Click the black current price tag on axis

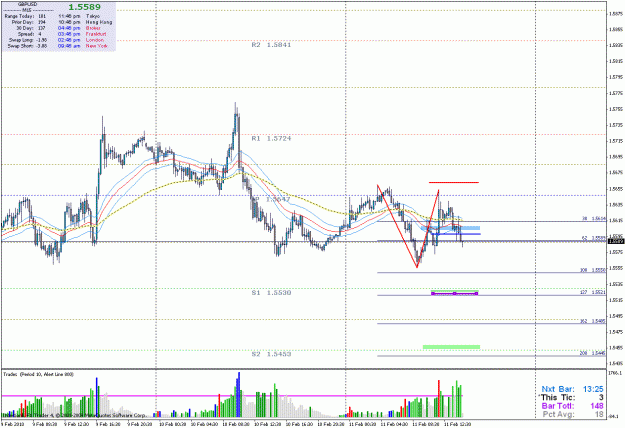point(616,241)
